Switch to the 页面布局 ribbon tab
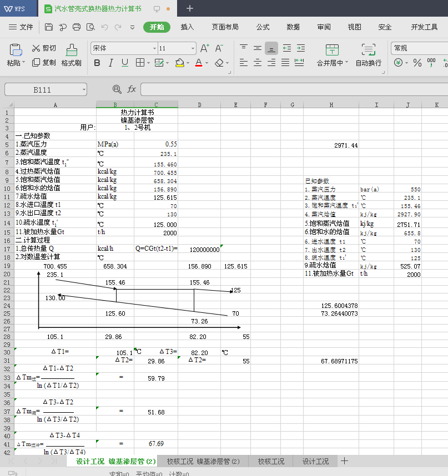Screen dimensions: 448x476 (x=225, y=27)
